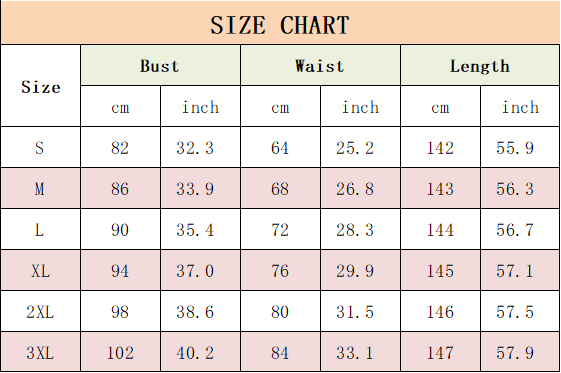Image resolution: width=561 pixels, height=373 pixels.
Task: Click the 33.9 bust inch cell
Action: [x=200, y=188]
